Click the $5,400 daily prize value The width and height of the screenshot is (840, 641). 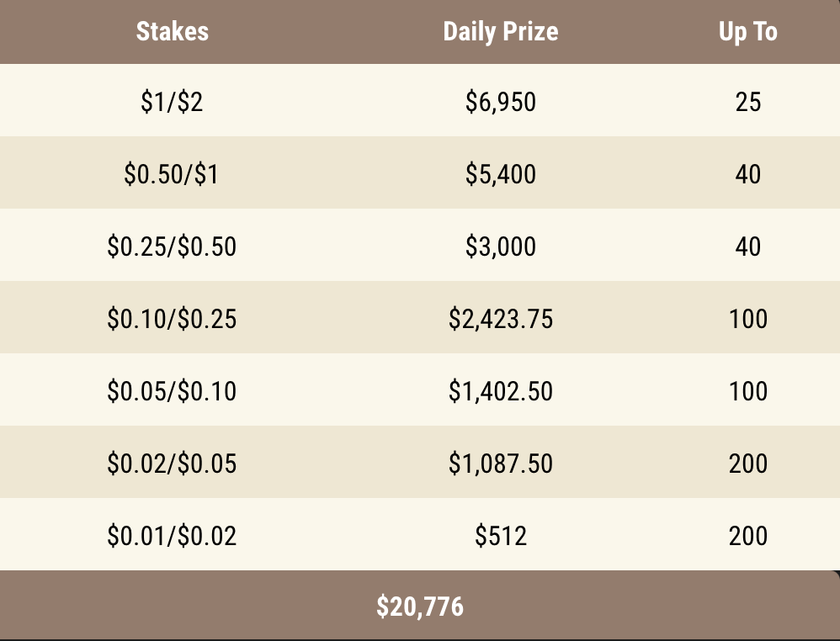tap(500, 174)
